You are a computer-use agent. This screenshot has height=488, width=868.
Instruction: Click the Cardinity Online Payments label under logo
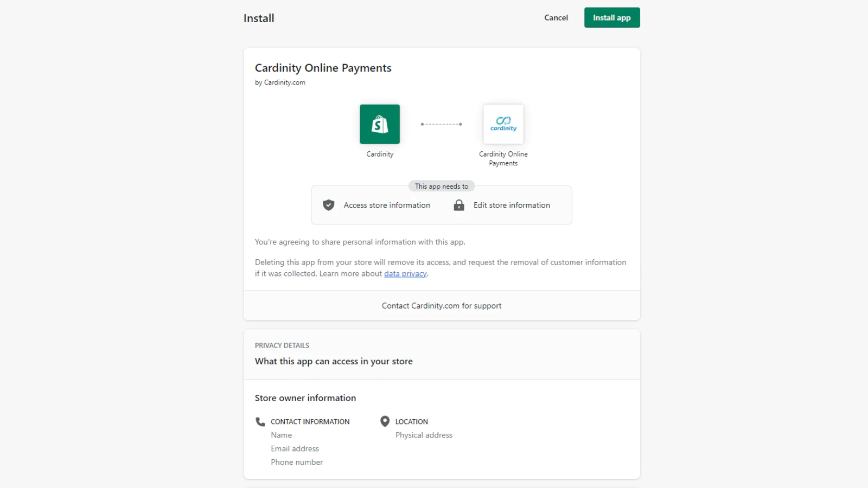[x=503, y=159]
